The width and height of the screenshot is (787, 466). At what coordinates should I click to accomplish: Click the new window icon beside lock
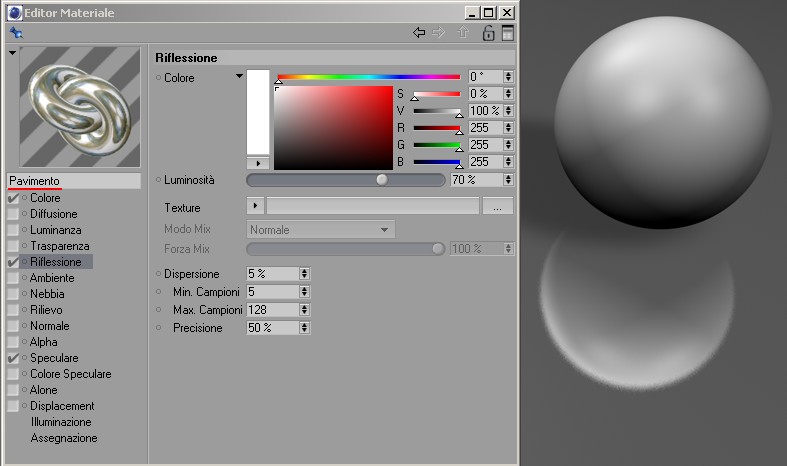point(507,33)
